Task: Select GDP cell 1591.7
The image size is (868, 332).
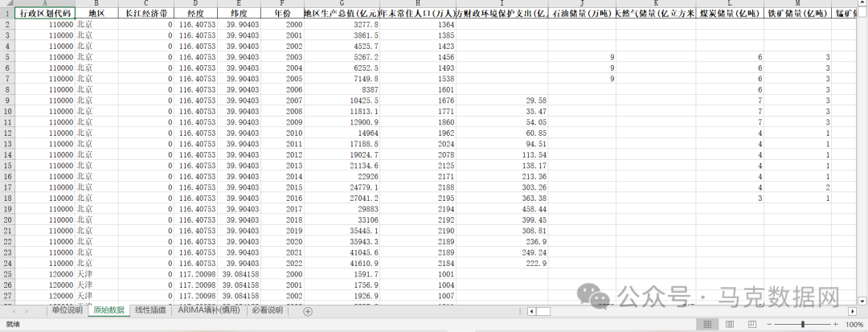Action: [342, 274]
